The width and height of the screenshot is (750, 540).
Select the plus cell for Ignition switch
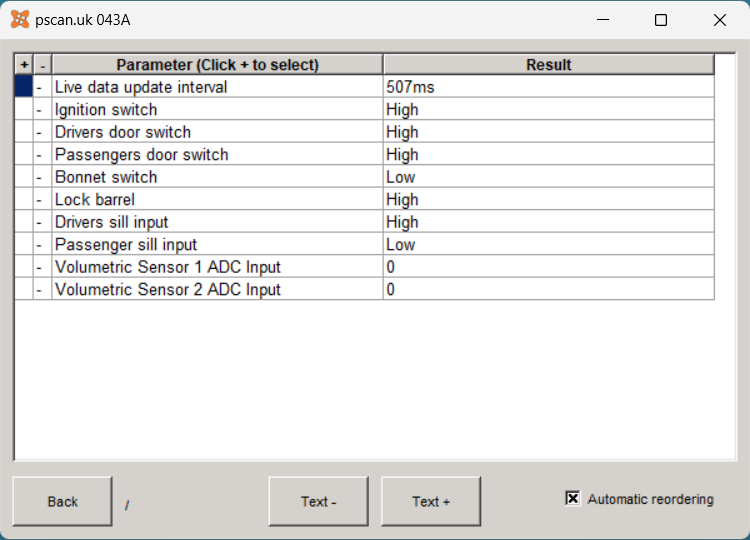tap(24, 110)
